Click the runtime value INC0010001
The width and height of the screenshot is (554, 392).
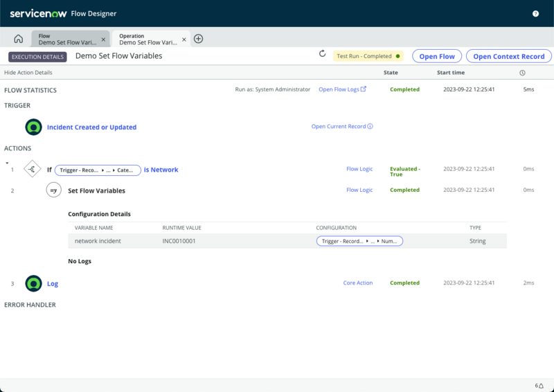(x=179, y=241)
